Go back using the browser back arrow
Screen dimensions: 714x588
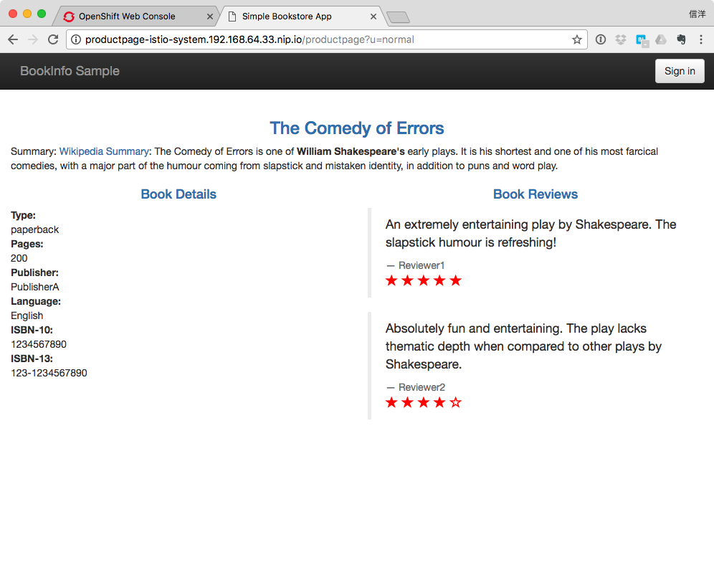click(13, 39)
